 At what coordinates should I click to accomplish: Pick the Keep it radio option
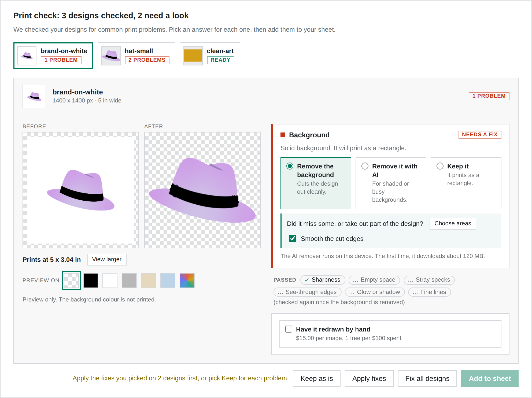click(x=466, y=183)
